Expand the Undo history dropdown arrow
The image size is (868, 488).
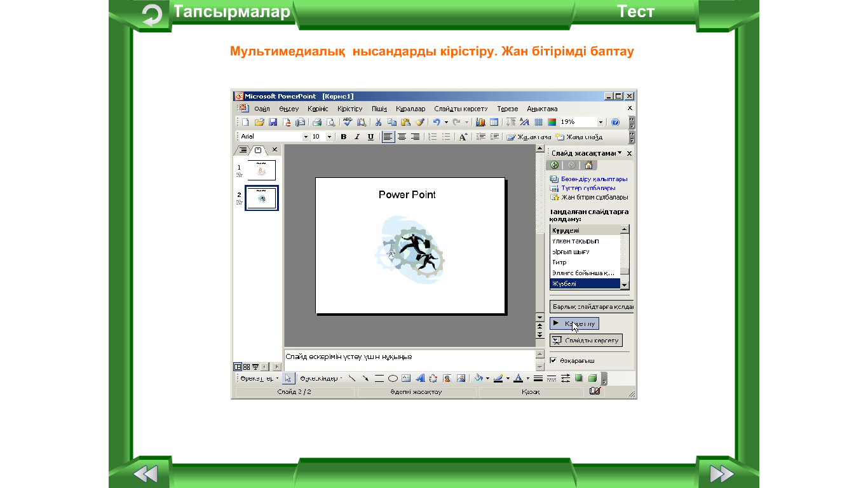(x=446, y=122)
